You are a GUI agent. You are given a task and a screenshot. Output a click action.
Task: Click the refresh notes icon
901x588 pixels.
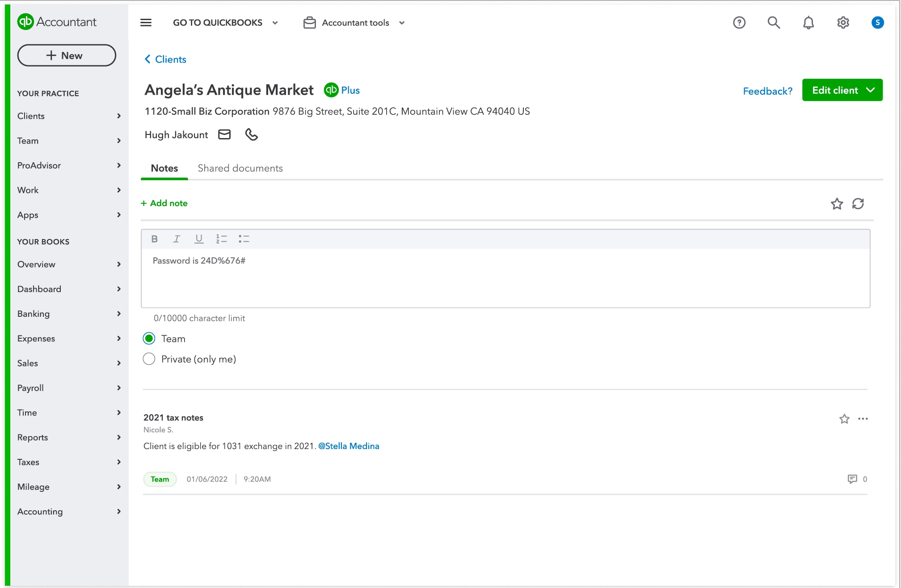(858, 204)
